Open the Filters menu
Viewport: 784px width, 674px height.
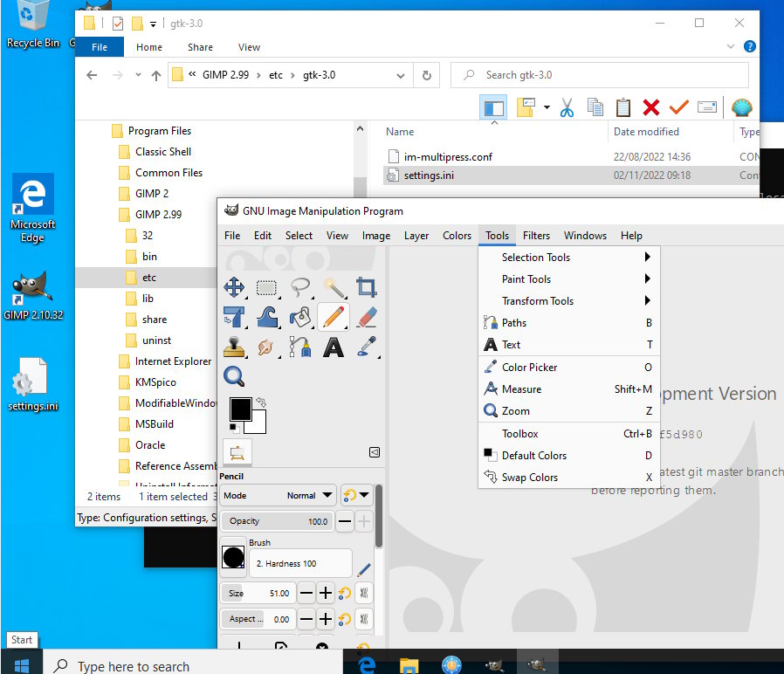(x=536, y=235)
